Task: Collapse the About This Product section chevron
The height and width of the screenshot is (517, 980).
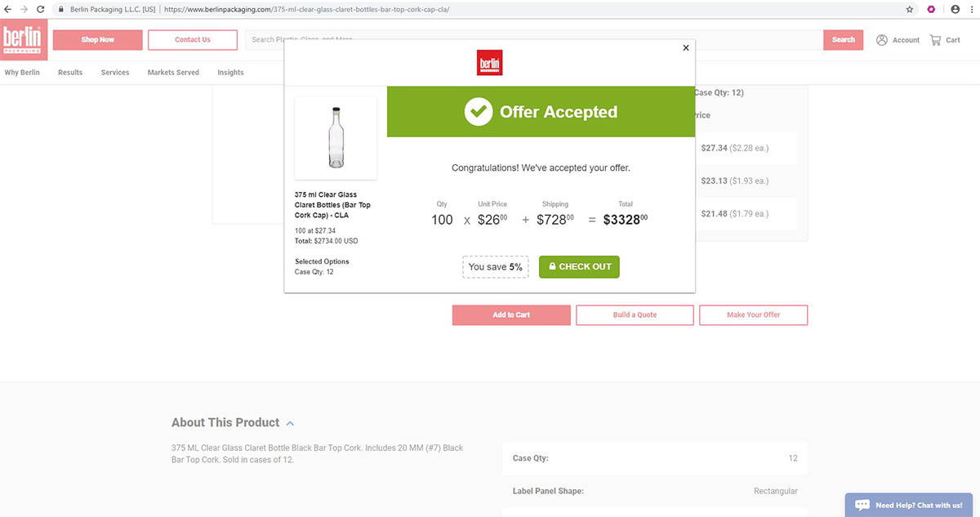Action: pyautogui.click(x=291, y=423)
